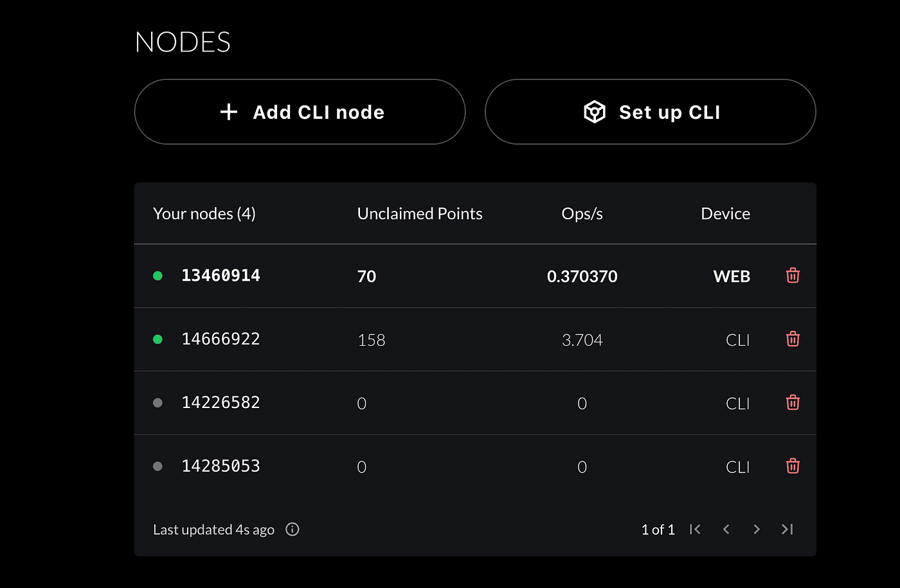Delete node 14666922 with trash icon
The height and width of the screenshot is (588, 900).
pyautogui.click(x=793, y=339)
